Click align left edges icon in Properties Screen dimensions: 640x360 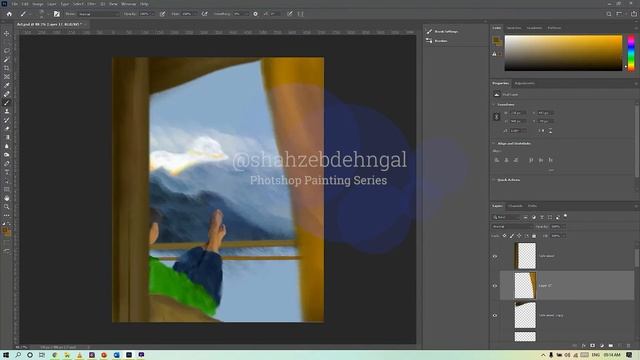497,160
